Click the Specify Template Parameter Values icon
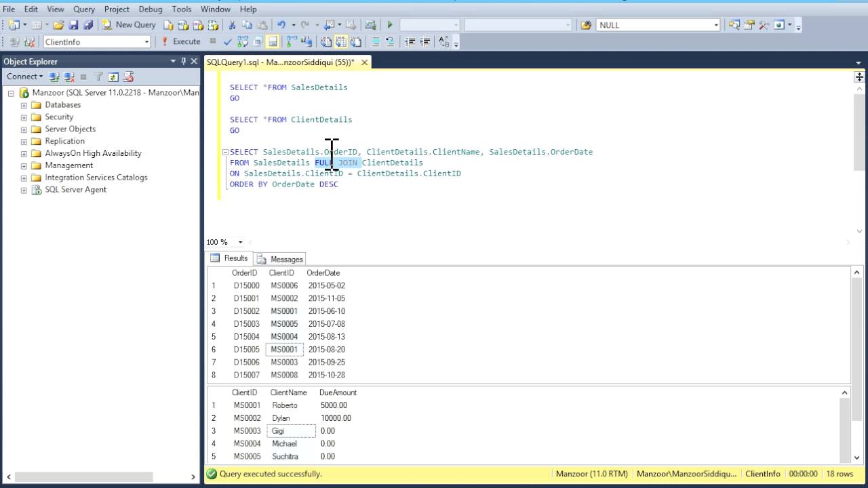 click(444, 42)
